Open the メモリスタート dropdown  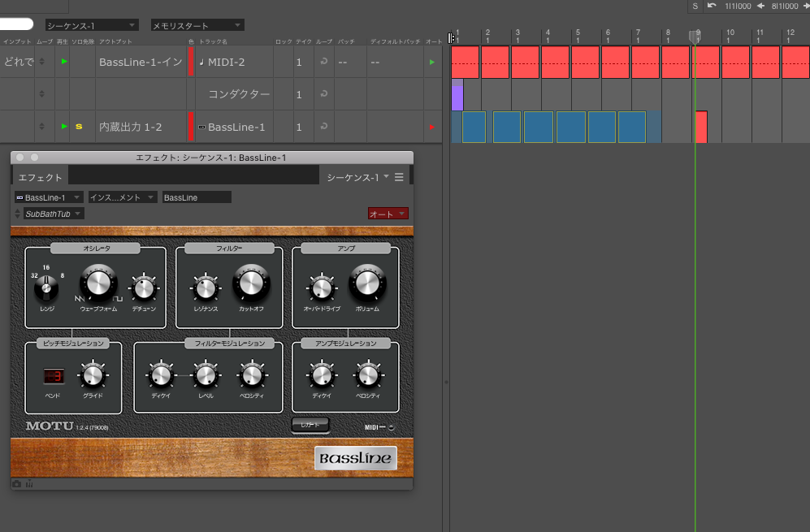click(197, 25)
